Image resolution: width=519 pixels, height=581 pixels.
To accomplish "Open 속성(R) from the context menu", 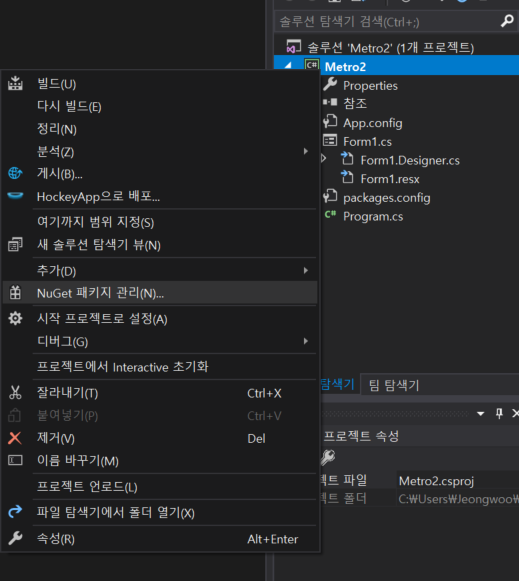I will [x=159, y=538].
